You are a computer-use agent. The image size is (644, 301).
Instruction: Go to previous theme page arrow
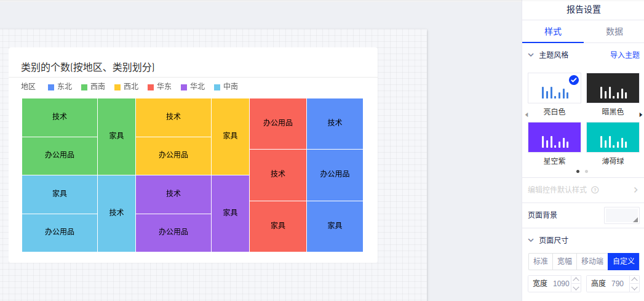pos(526,114)
